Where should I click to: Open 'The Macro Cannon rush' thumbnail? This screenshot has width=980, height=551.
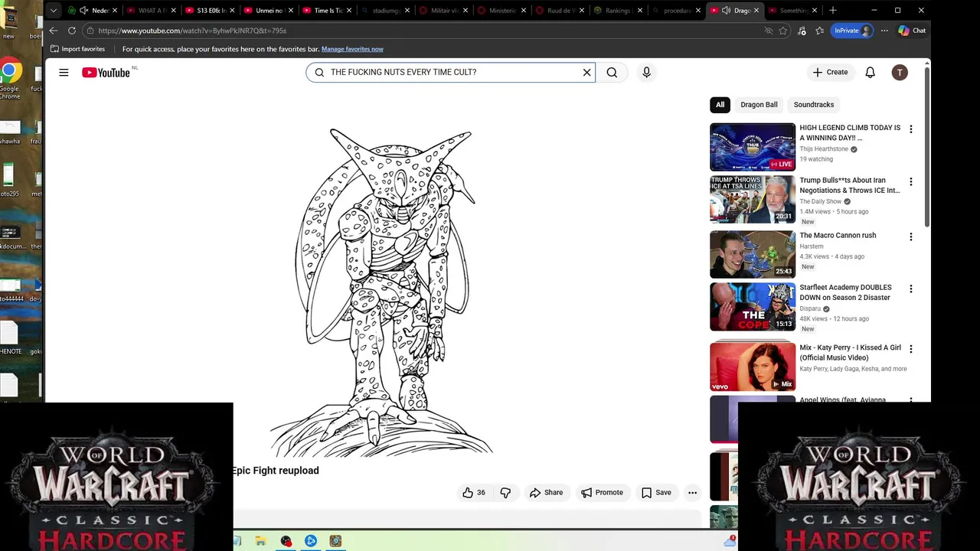[753, 255]
